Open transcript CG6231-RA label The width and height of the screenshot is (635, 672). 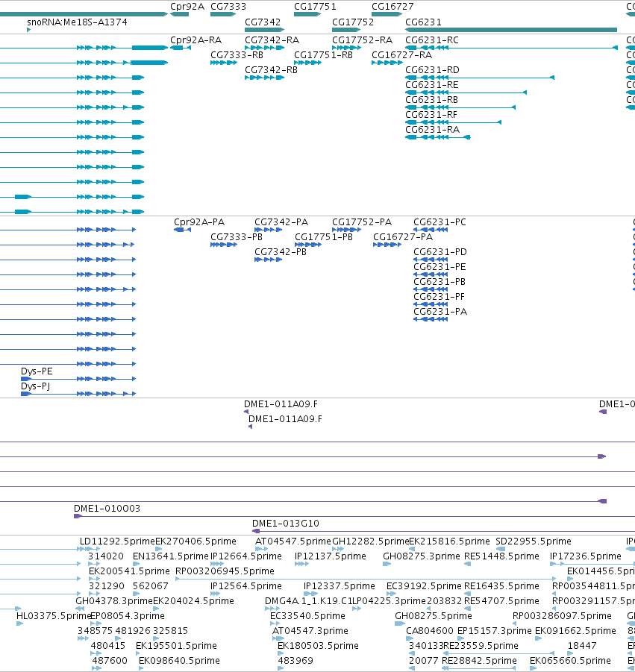(x=432, y=129)
